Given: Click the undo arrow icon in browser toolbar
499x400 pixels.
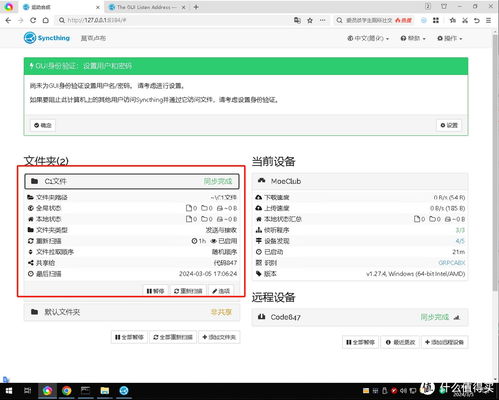Looking at the screenshot, I should [477, 20].
